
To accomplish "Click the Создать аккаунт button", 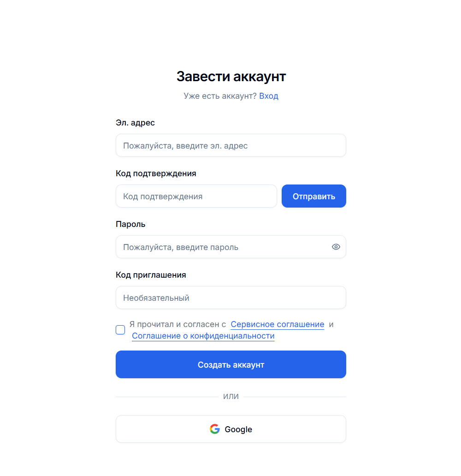I will [230, 364].
